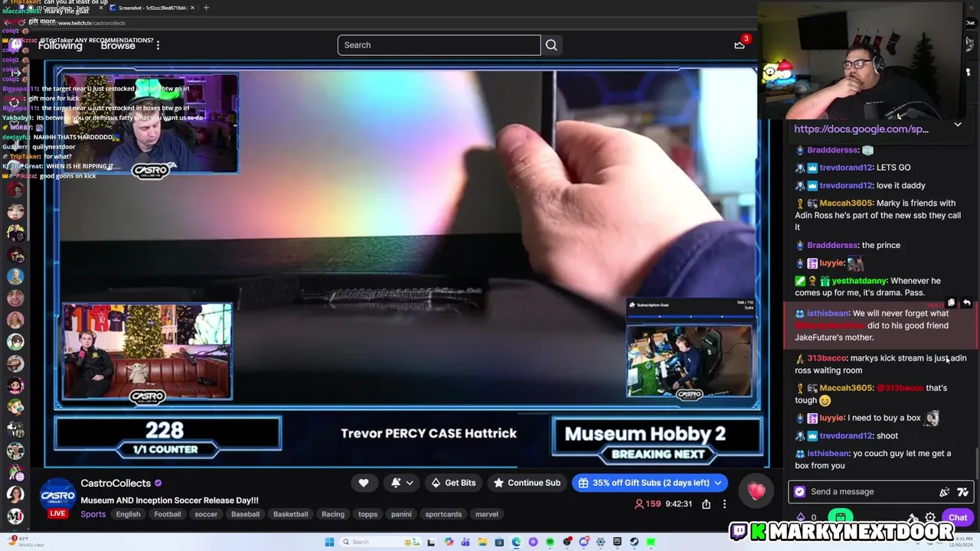Open the notification settings dropdown arrow

(x=410, y=483)
